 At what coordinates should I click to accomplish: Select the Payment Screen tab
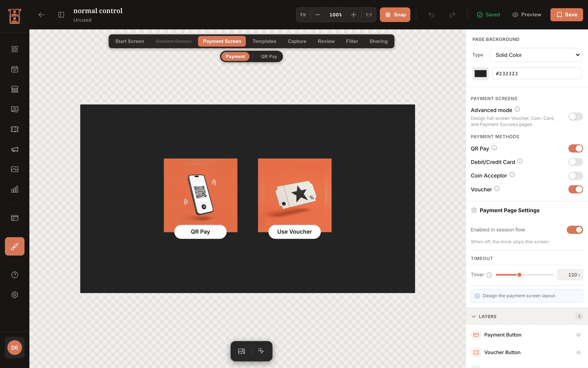[x=222, y=41]
